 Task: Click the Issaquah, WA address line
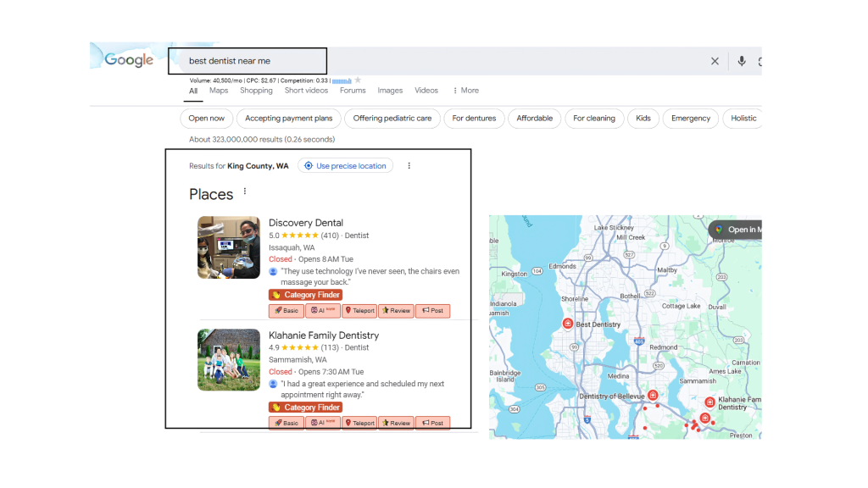coord(292,248)
